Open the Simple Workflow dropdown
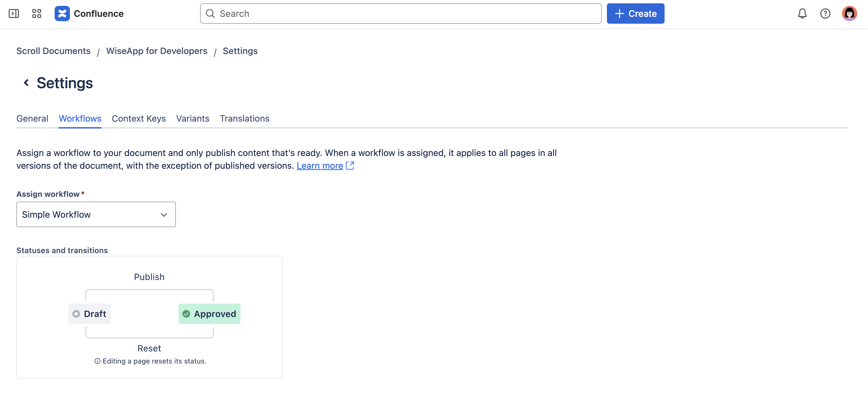868x415 pixels. click(96, 214)
